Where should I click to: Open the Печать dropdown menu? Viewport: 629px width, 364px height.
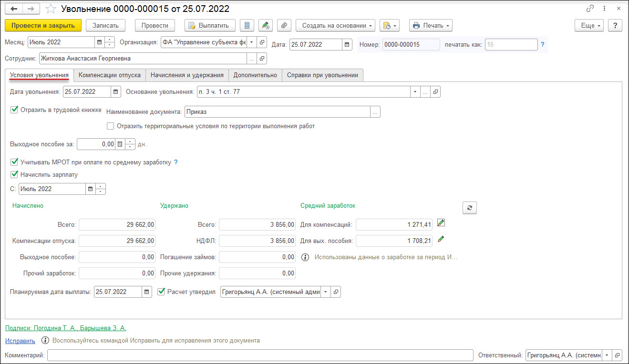[x=431, y=25]
